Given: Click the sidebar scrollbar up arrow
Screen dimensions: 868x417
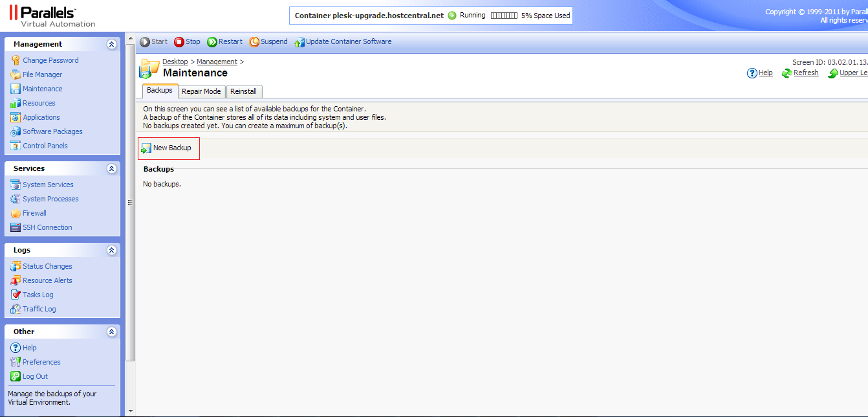Looking at the screenshot, I should click(x=130, y=38).
